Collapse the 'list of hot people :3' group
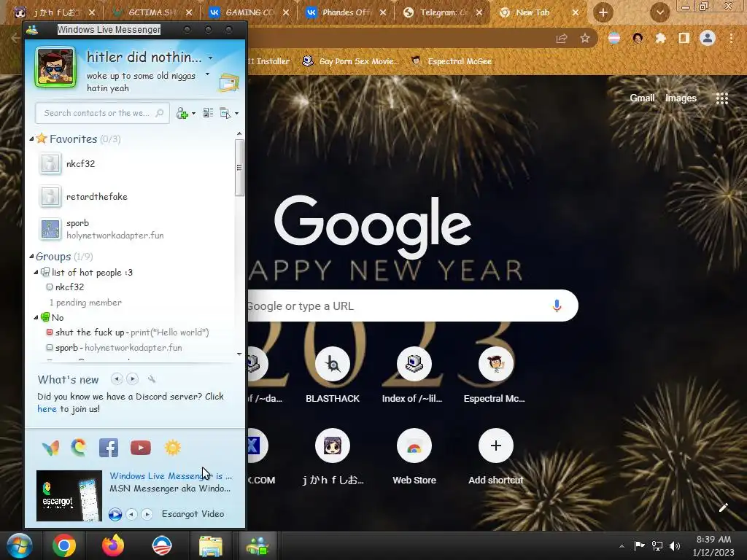The height and width of the screenshot is (560, 747). coord(36,273)
